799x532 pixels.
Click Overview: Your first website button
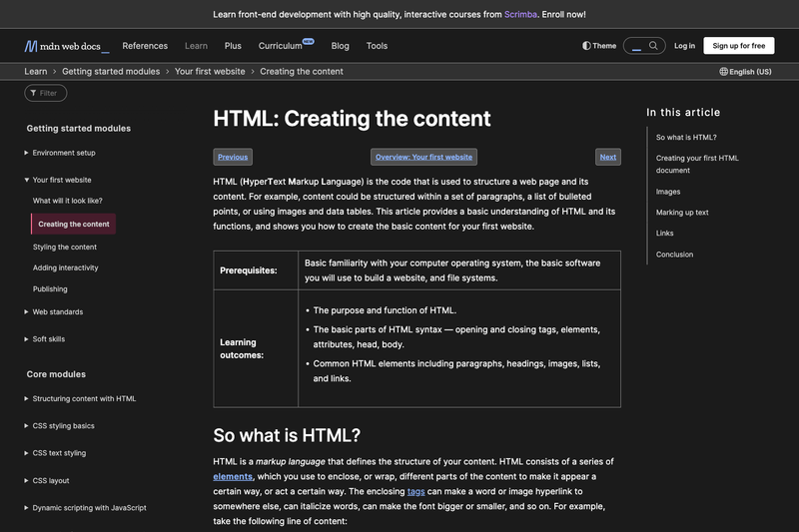[423, 158]
